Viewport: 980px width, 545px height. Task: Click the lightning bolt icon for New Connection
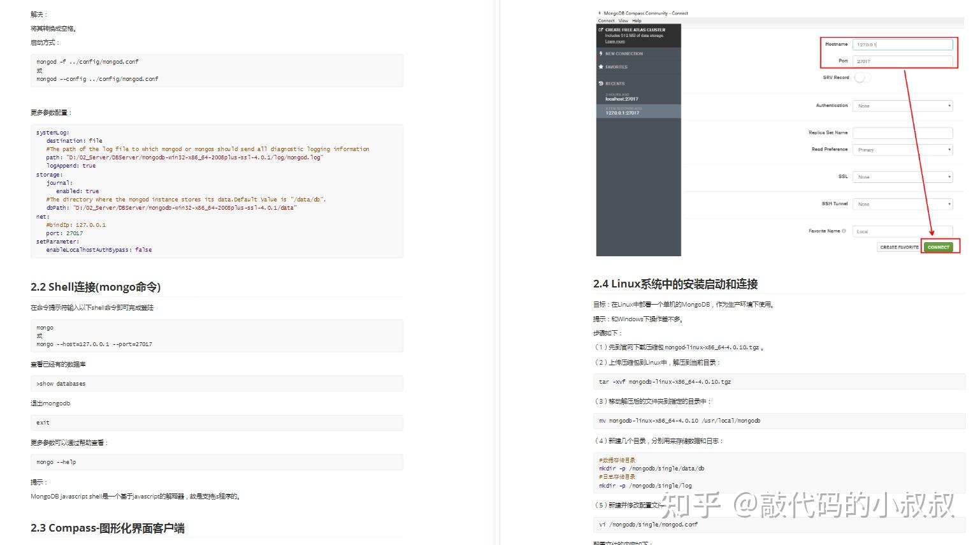click(600, 54)
